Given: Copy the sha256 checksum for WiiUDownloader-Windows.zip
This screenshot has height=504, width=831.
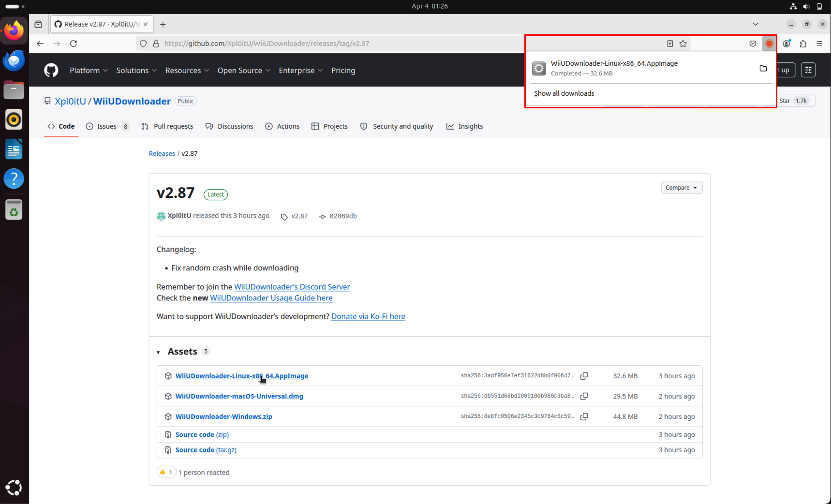Looking at the screenshot, I should 584,416.
